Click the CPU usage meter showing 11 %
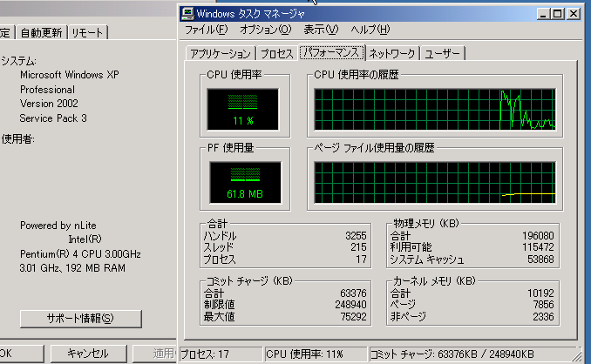The width and height of the screenshot is (591, 364). (x=242, y=110)
